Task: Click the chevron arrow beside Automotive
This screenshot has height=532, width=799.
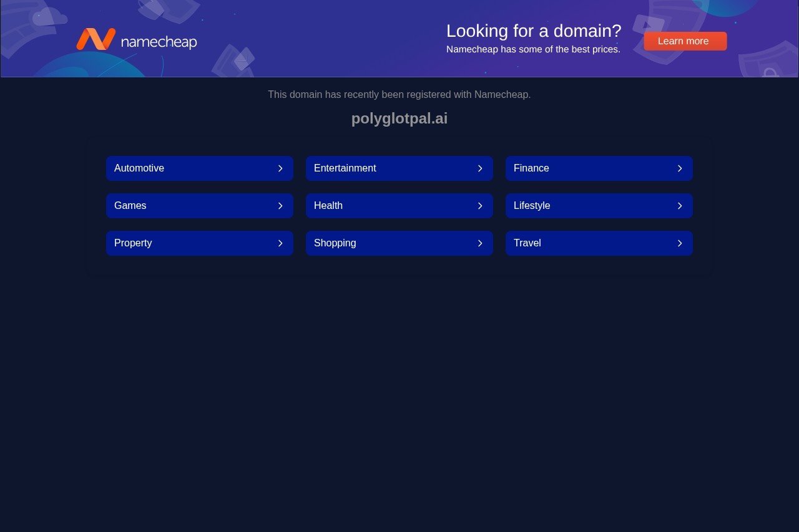Action: pos(280,168)
